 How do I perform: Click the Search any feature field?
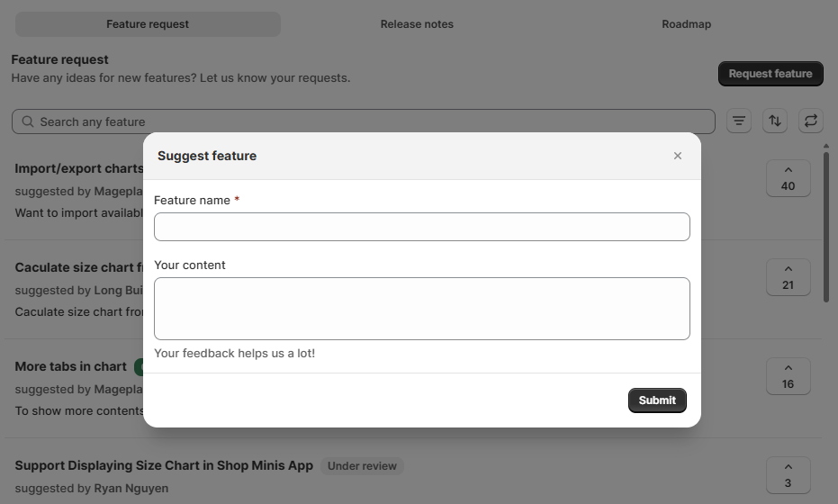pos(364,121)
